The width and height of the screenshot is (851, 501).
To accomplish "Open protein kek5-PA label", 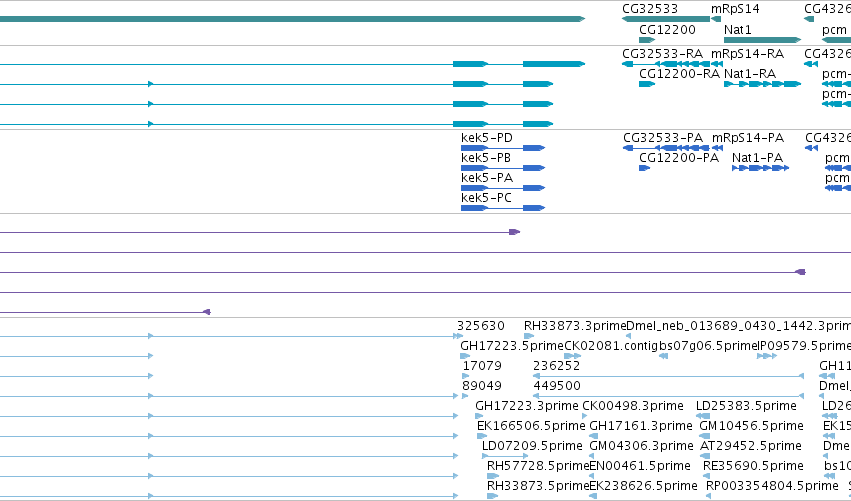I will (487, 178).
